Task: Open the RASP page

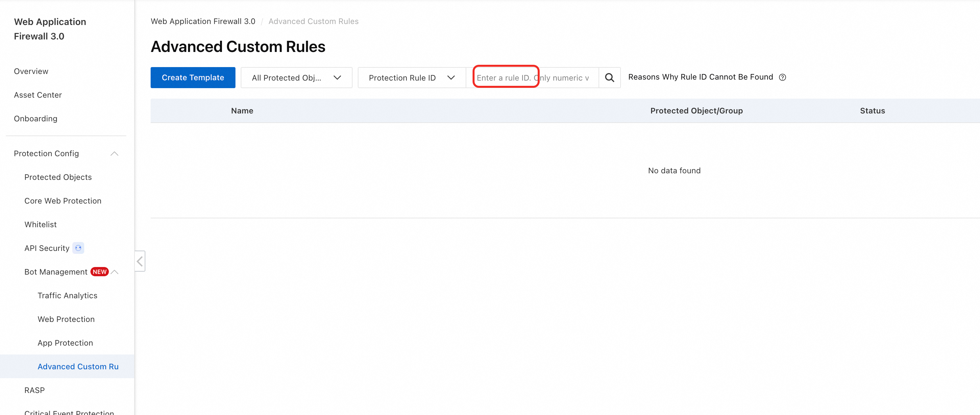Action: [x=35, y=390]
